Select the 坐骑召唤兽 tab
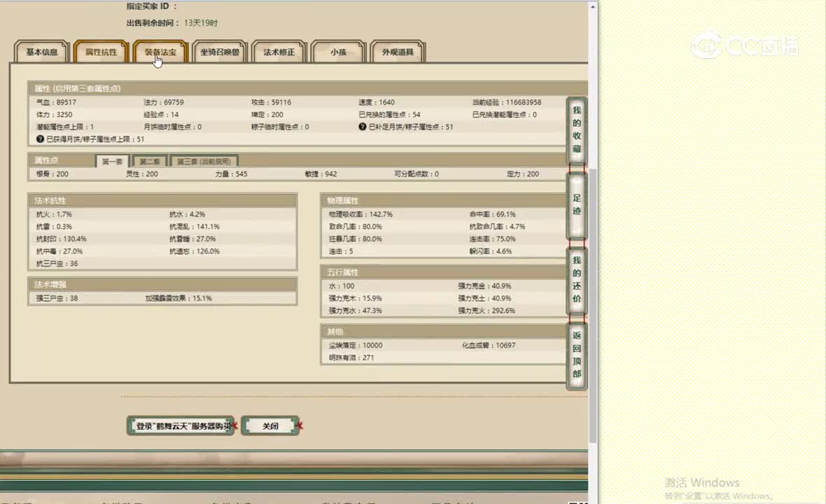The width and height of the screenshot is (826, 504). point(220,52)
